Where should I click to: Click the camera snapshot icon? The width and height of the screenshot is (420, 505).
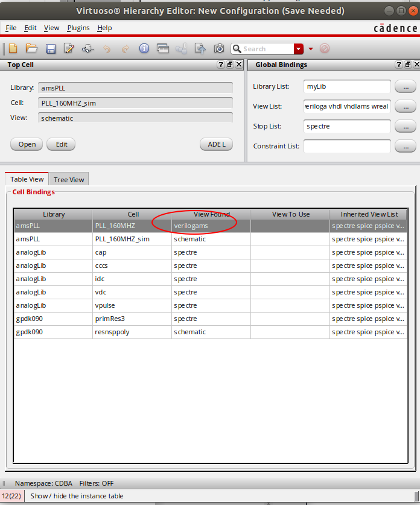point(219,49)
